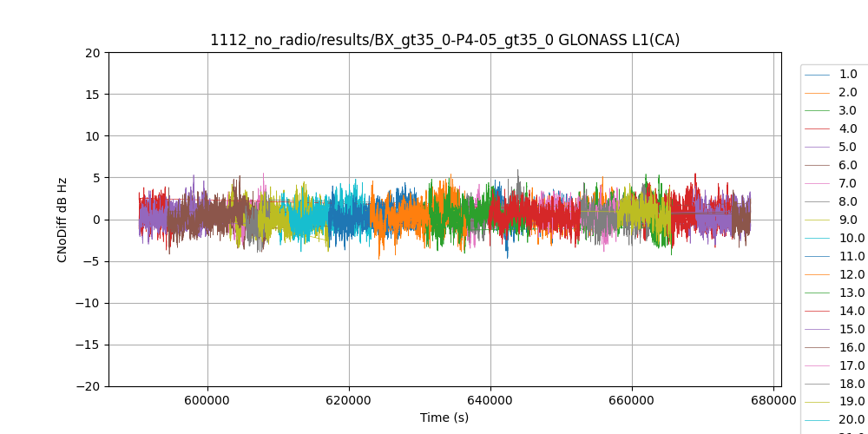Click the 'Time (s)' x-axis label
The width and height of the screenshot is (868, 434).
[444, 418]
